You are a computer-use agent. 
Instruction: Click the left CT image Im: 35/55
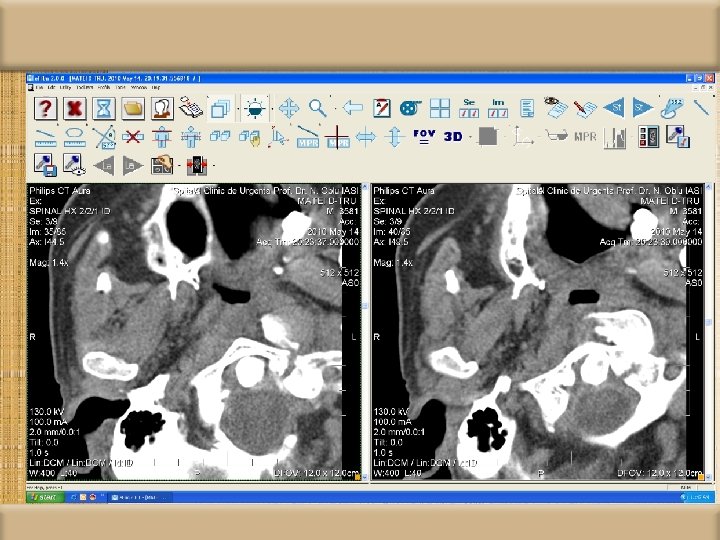pos(194,332)
